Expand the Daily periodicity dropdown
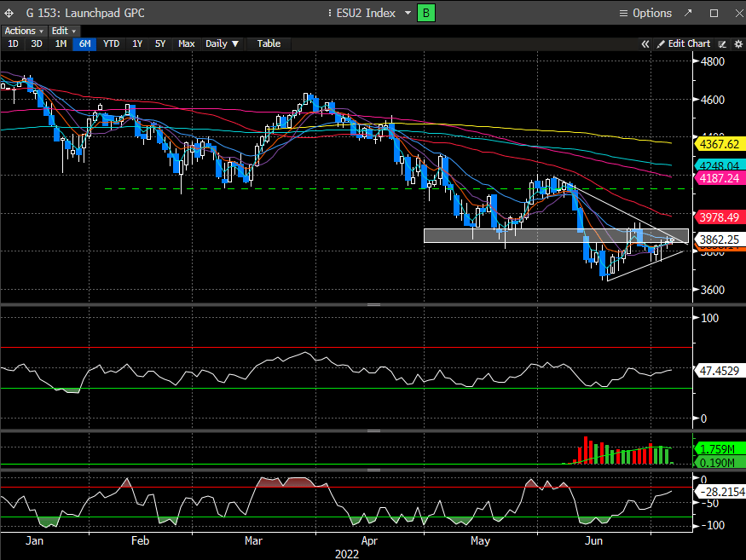 tap(222, 43)
